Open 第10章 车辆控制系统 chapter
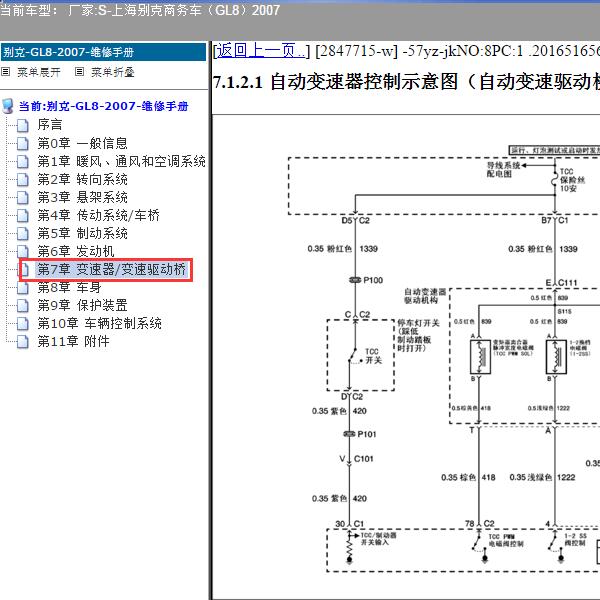600x600 pixels. pos(99,323)
